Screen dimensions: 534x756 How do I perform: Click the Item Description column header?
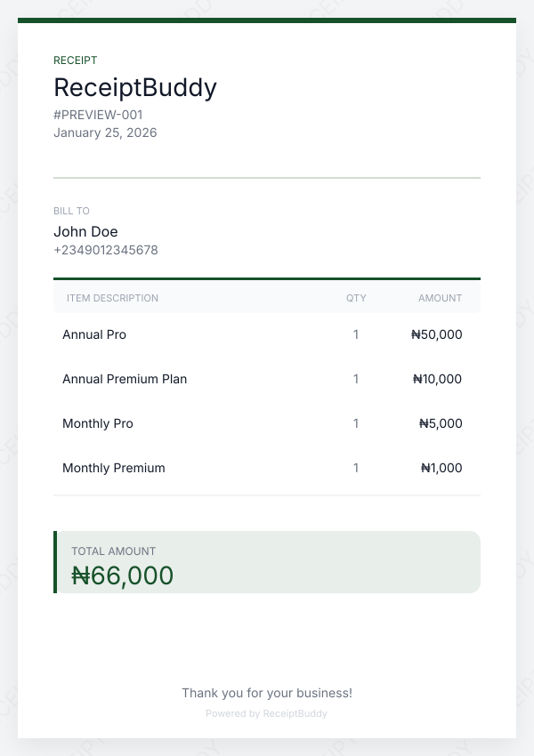pyautogui.click(x=112, y=298)
